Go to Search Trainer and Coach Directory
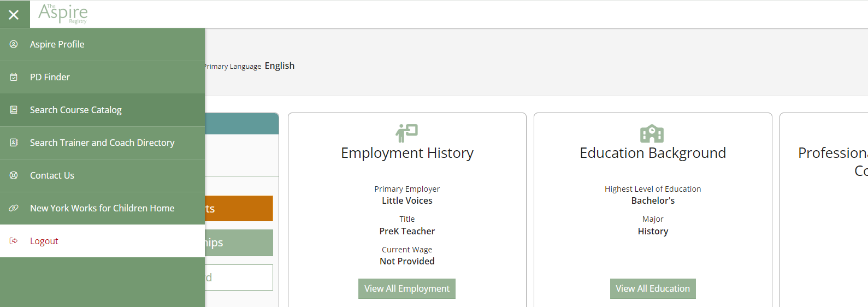The height and width of the screenshot is (307, 868). pyautogui.click(x=102, y=143)
